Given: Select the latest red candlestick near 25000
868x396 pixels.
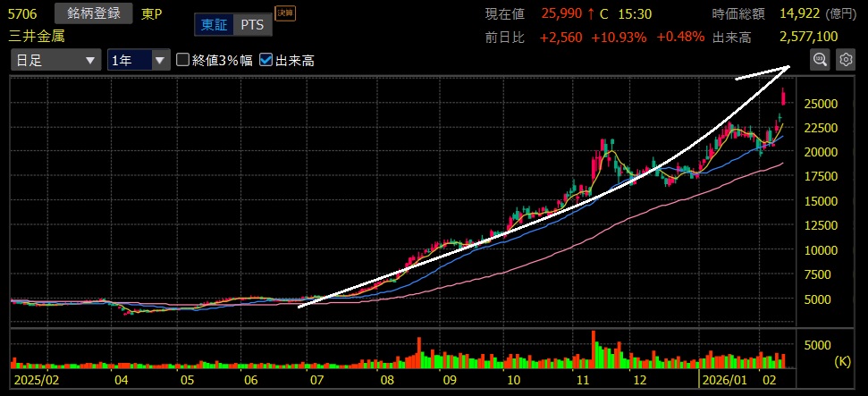Looking at the screenshot, I should (783, 97).
